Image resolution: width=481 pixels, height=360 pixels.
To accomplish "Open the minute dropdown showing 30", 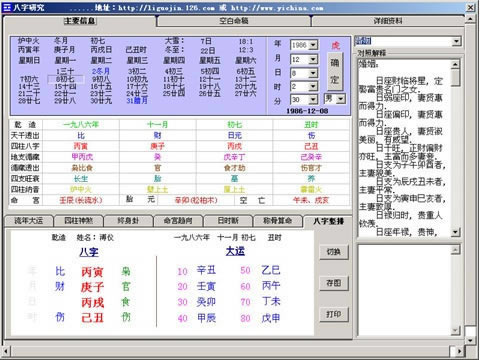I will point(313,99).
